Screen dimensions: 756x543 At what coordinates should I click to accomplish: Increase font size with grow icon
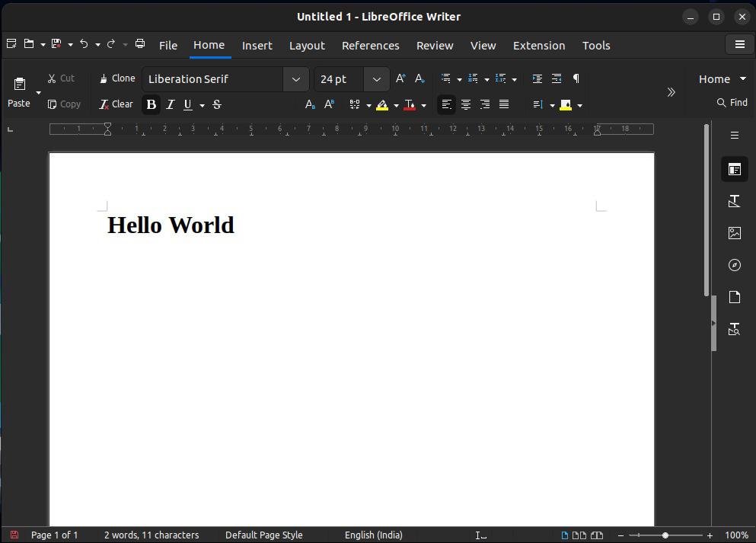coord(400,78)
